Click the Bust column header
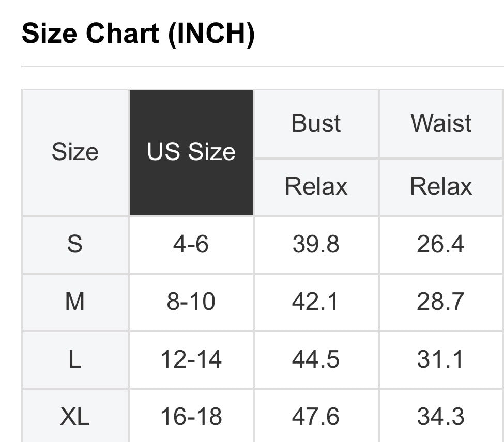The height and width of the screenshot is (442, 504). pos(316,124)
